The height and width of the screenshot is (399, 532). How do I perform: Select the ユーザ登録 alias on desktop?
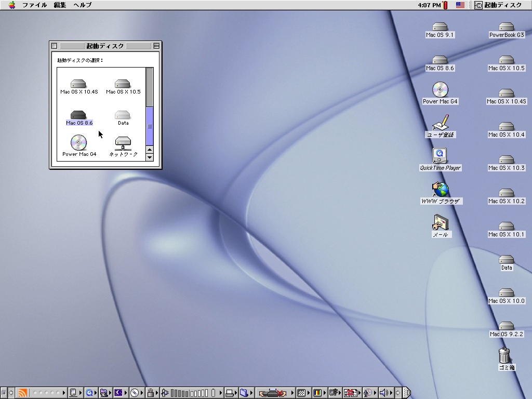[440, 126]
